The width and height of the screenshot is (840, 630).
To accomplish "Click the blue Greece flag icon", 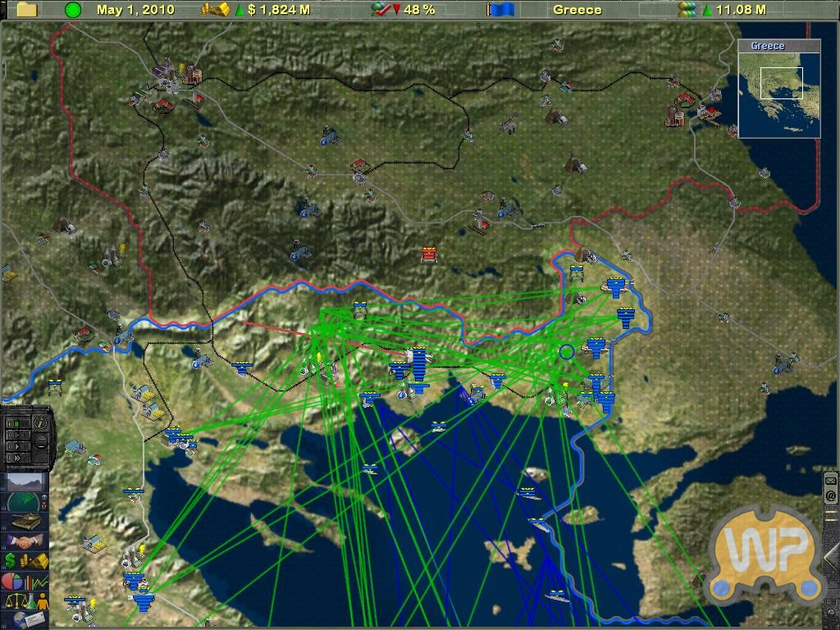I will (500, 10).
